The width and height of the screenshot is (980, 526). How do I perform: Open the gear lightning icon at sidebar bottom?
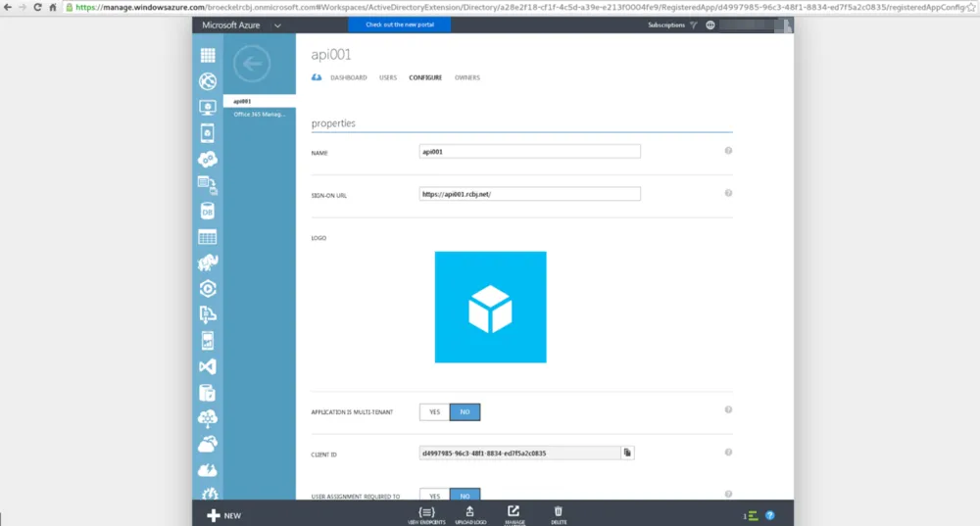[x=210, y=494]
